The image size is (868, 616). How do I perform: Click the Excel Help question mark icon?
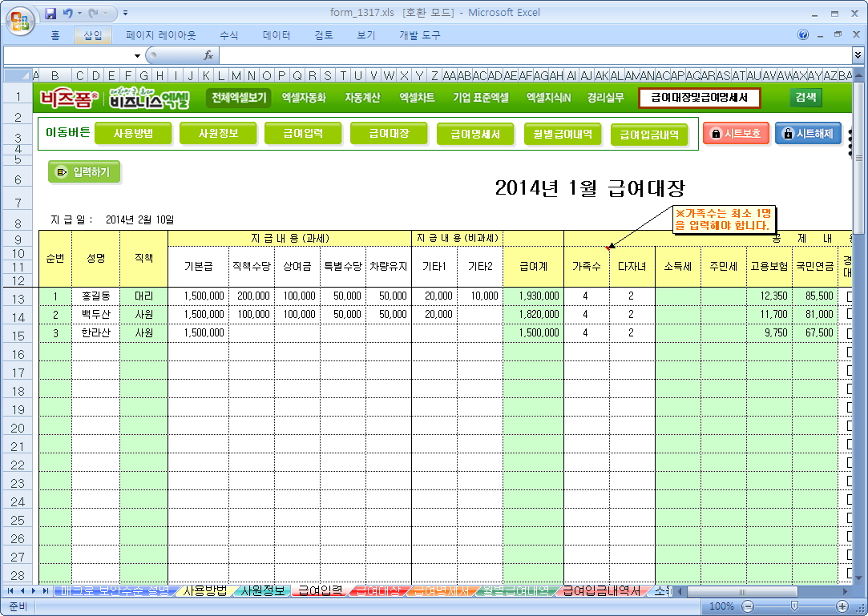click(x=803, y=35)
